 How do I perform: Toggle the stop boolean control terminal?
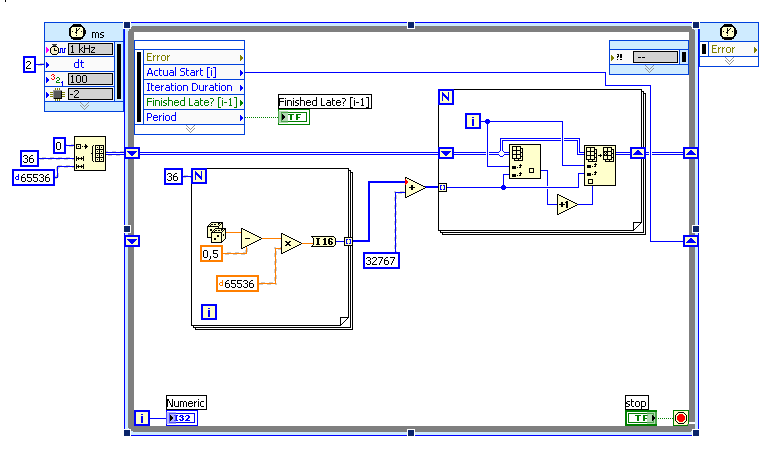point(641,418)
